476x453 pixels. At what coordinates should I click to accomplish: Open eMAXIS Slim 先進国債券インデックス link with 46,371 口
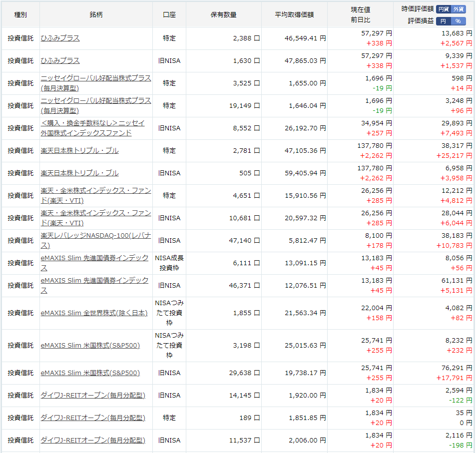[94, 285]
